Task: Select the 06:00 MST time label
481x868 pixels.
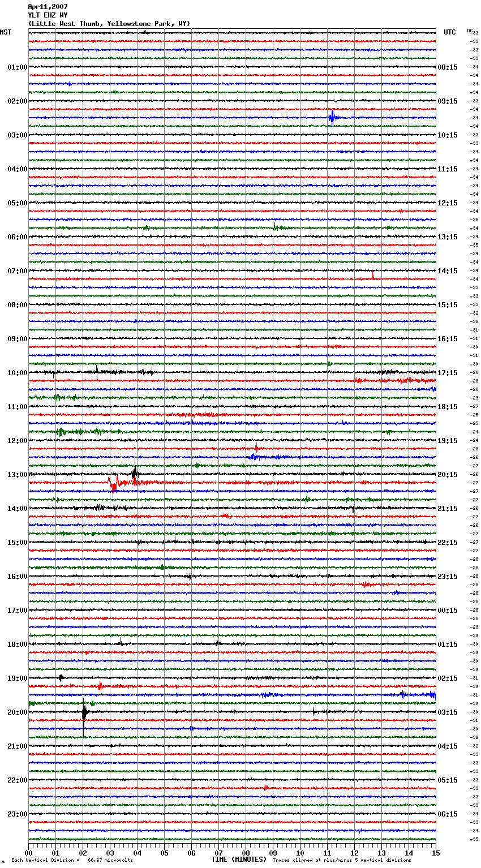Action: (17, 237)
